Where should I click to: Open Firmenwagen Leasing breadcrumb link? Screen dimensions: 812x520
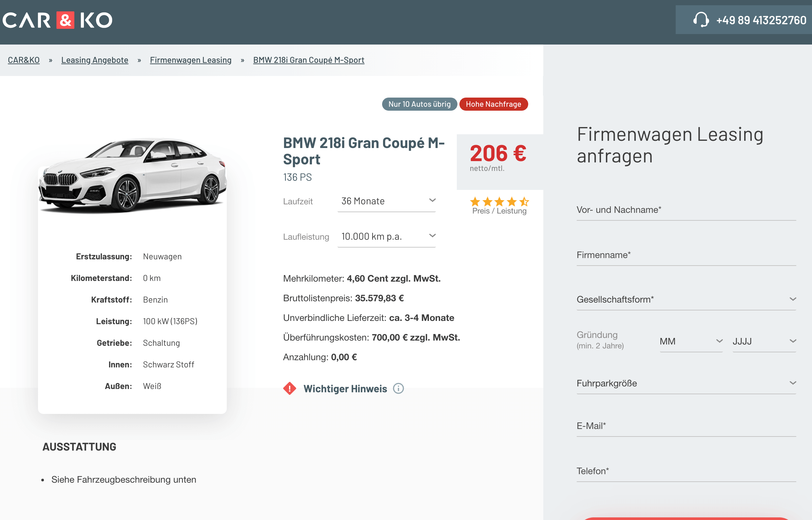[x=191, y=60]
